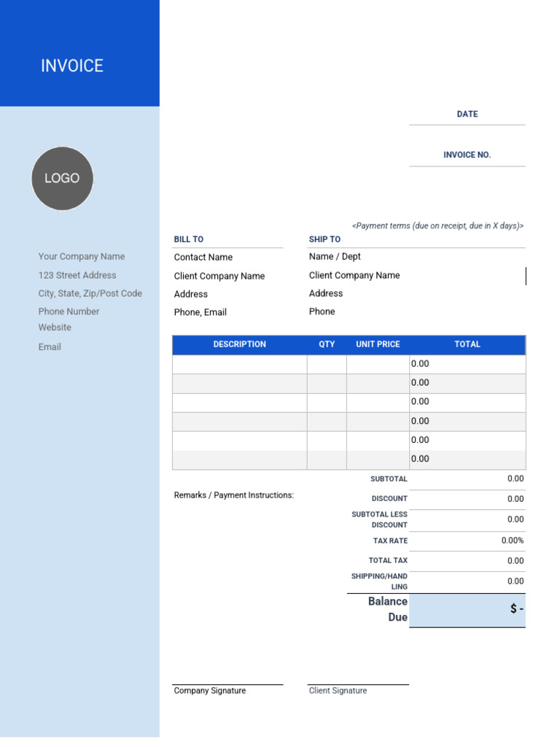Image resolution: width=560 pixels, height=747 pixels.
Task: Click the SUBTOTAL label
Action: click(389, 479)
